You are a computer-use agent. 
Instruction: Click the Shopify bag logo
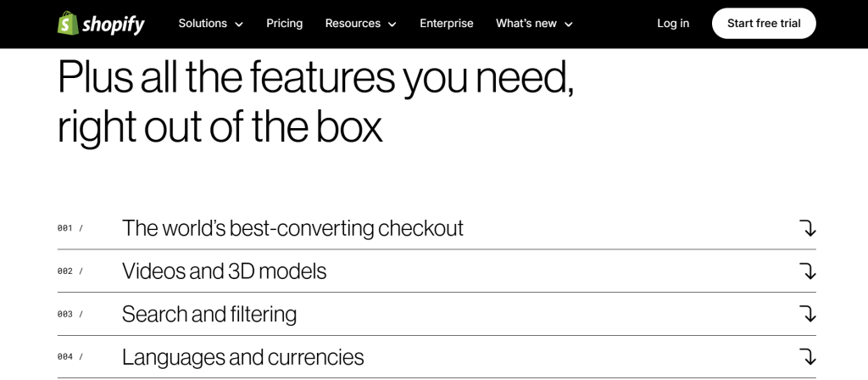pos(69,24)
